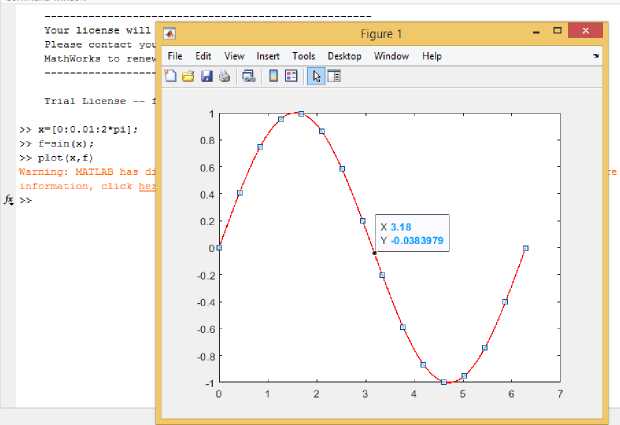Open the Desktop menu
Image resolution: width=620 pixels, height=425 pixels.
(x=344, y=56)
